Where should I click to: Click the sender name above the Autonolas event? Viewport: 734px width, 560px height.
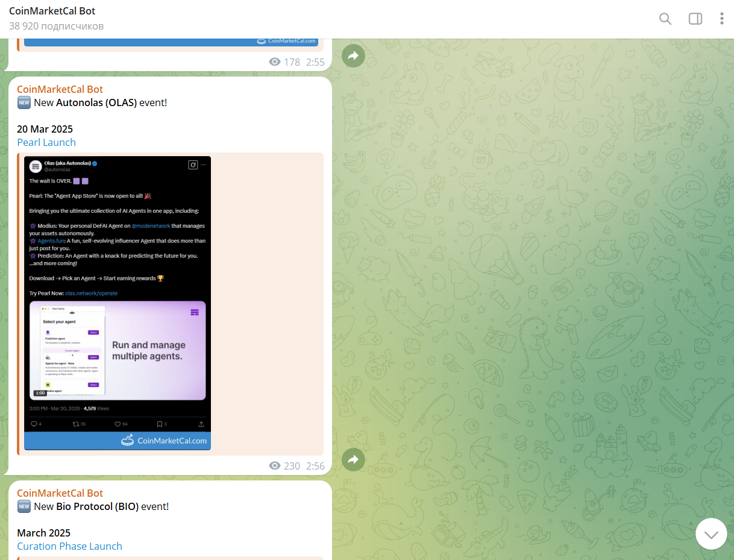point(60,89)
